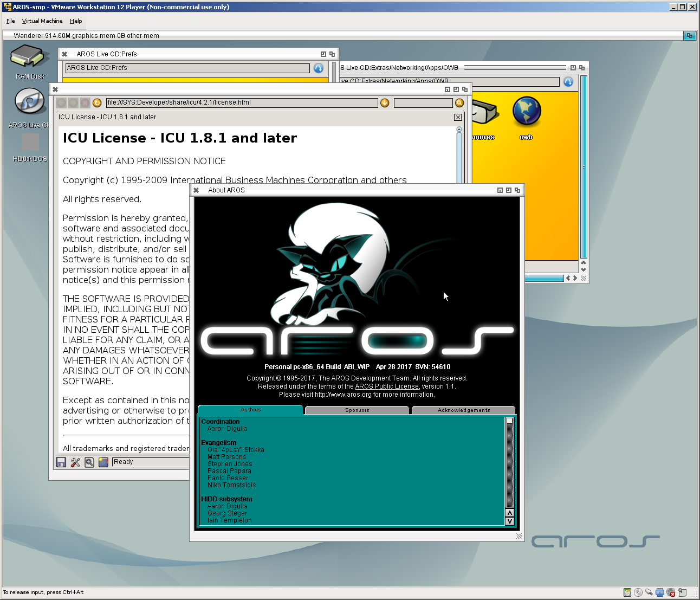The image size is (700, 600).
Task: Click the floppy save icon in OWB
Action: pos(61,462)
